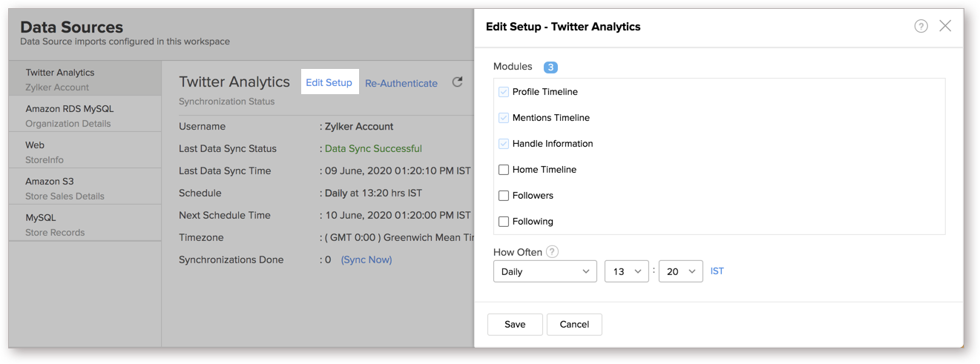Image resolution: width=980 pixels, height=364 pixels.
Task: Open the hour dropdown showing 13
Action: pyautogui.click(x=627, y=271)
